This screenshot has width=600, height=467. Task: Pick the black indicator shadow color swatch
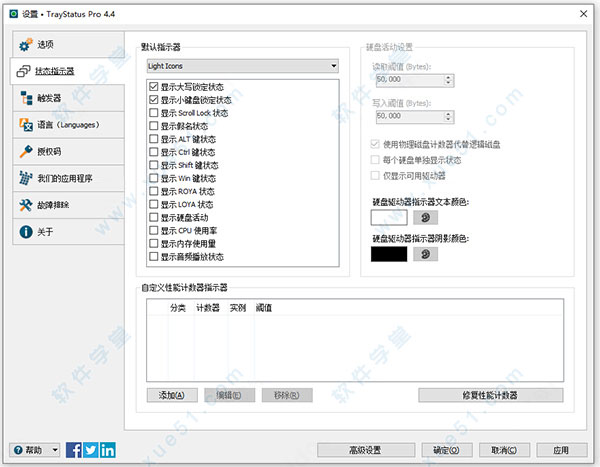pyautogui.click(x=389, y=254)
